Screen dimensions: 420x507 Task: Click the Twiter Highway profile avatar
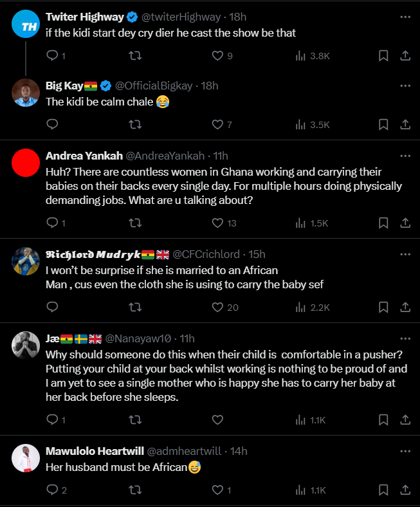click(x=27, y=26)
